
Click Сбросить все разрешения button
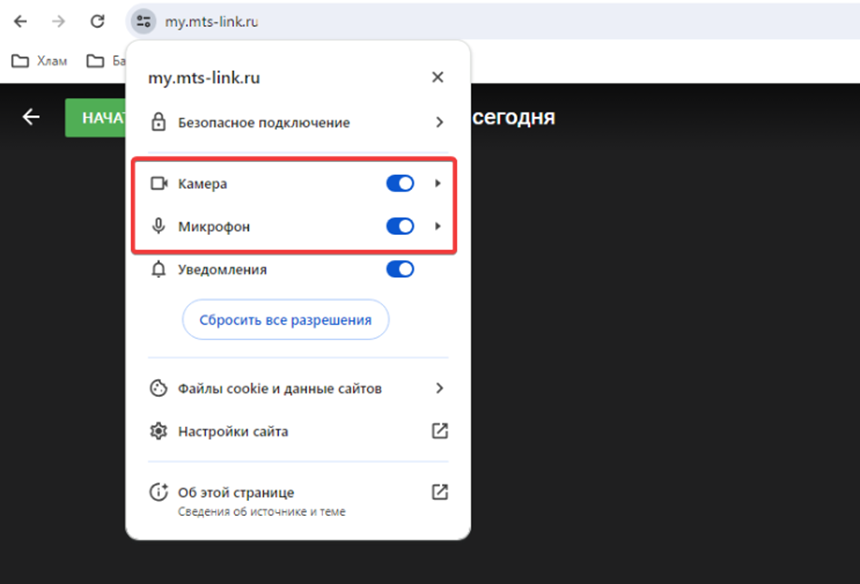pos(285,320)
